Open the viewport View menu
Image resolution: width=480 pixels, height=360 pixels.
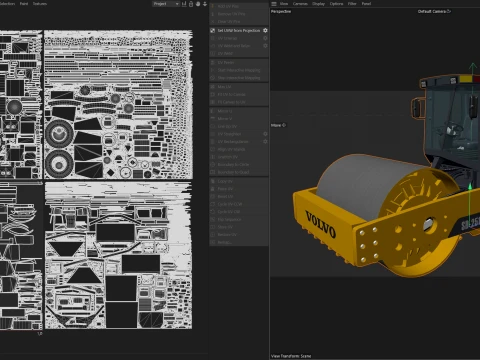tap(284, 4)
